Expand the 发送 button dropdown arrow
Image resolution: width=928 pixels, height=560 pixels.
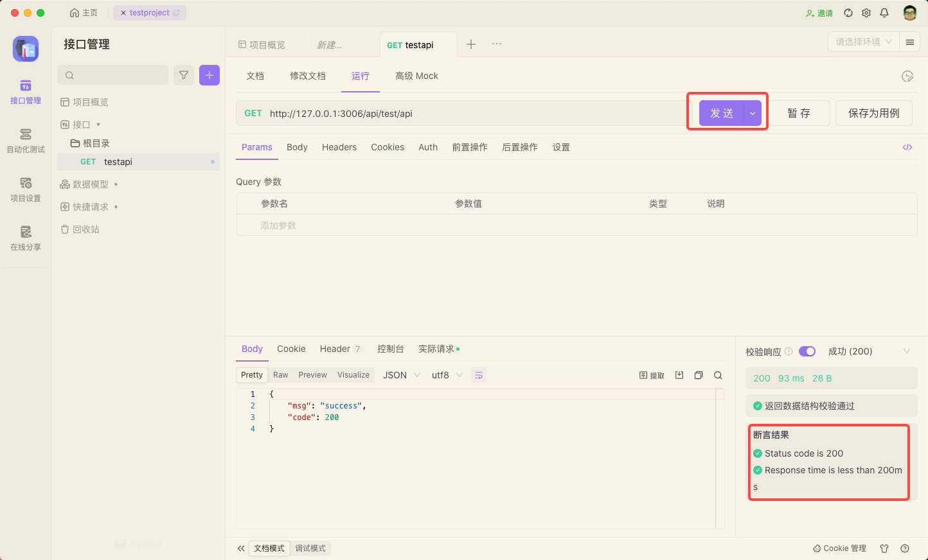pyautogui.click(x=753, y=113)
